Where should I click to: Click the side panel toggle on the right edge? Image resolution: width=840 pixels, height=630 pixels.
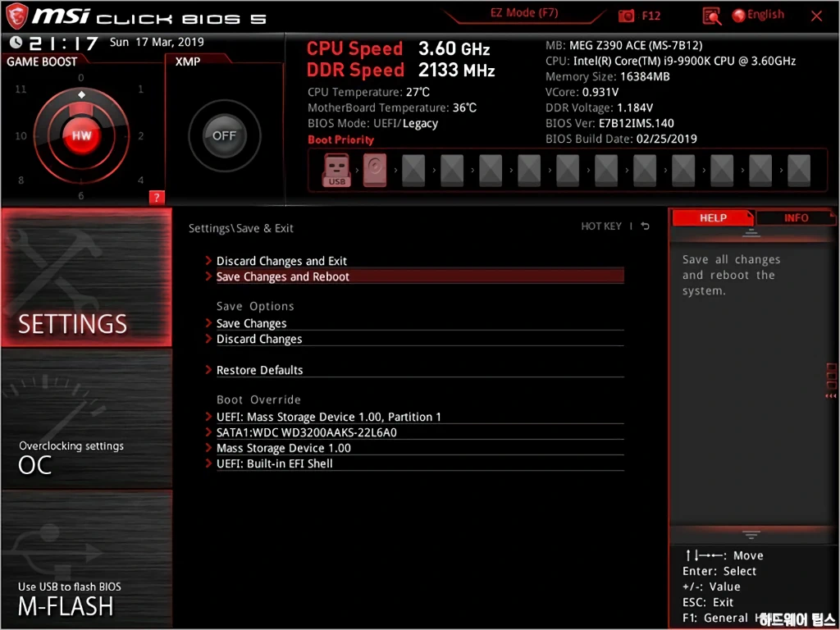[831, 381]
